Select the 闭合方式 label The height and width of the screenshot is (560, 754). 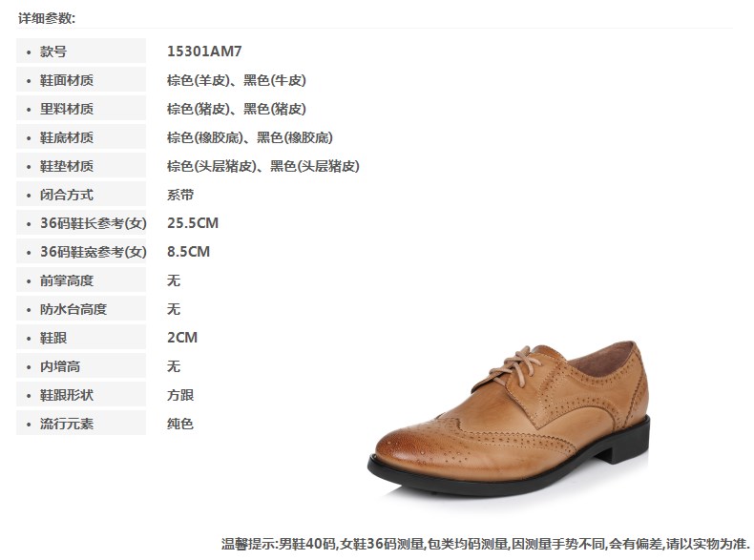67,195
